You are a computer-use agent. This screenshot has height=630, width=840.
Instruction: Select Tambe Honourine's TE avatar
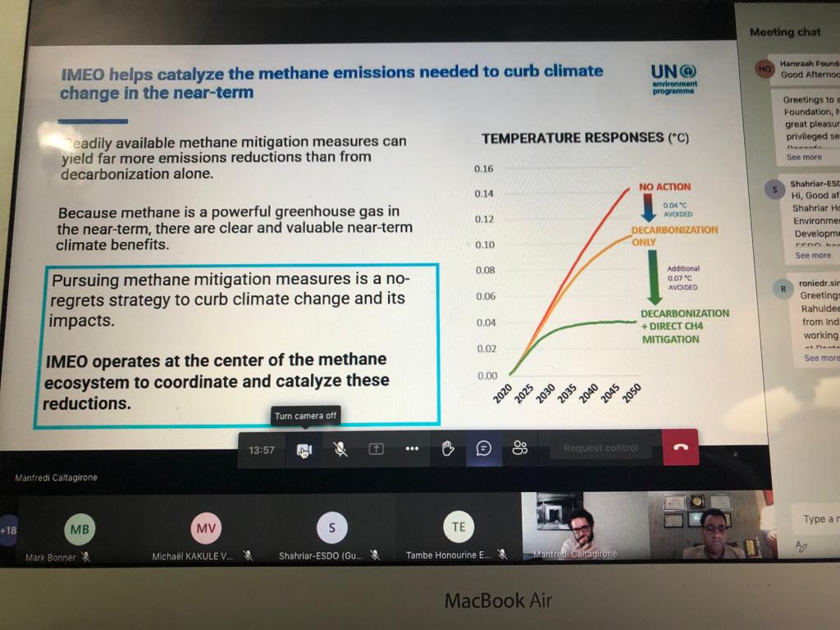click(x=459, y=527)
